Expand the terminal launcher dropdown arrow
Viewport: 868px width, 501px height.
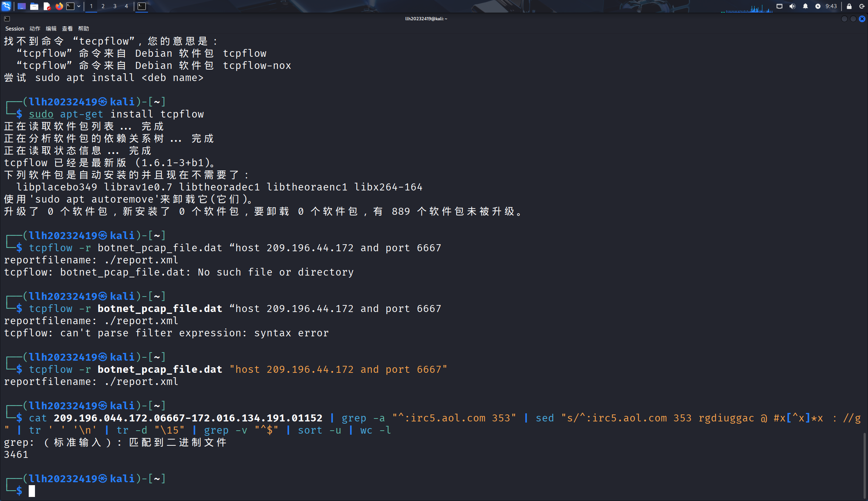point(79,6)
